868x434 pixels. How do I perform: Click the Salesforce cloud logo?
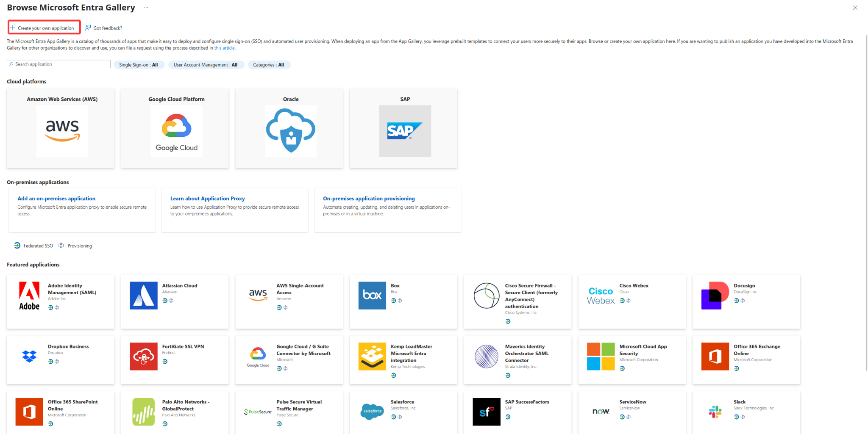372,412
